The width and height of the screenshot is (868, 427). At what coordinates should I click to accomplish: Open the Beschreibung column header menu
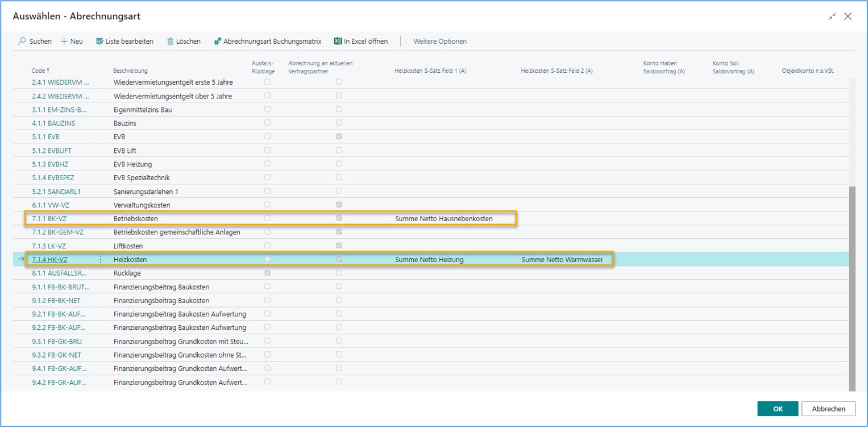click(x=130, y=71)
